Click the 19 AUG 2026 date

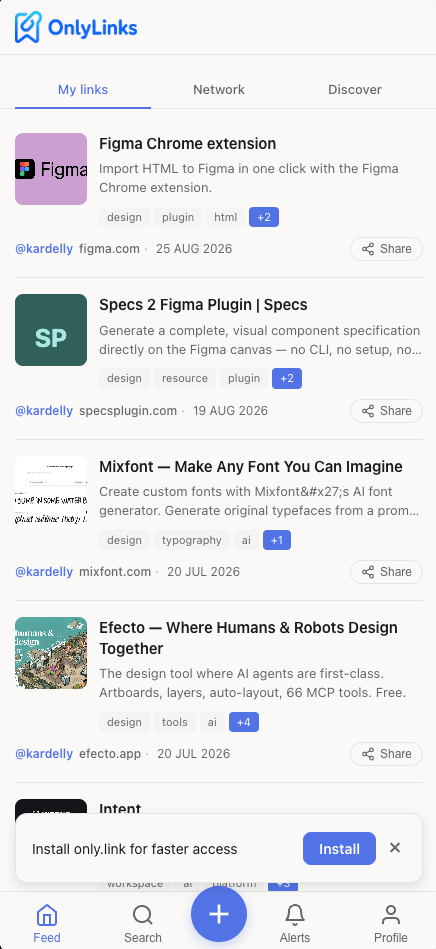[x=230, y=411]
